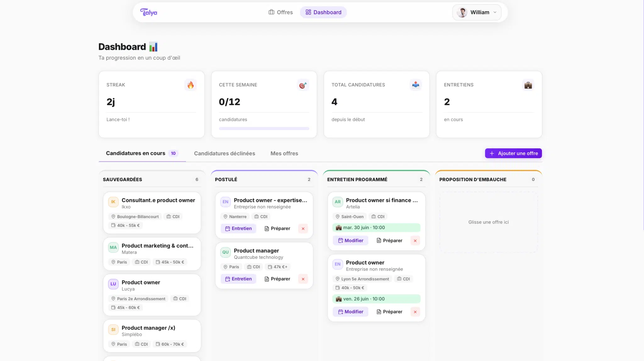Image resolution: width=644 pixels, height=361 pixels.
Task: Click Préparer on Artelia card
Action: tap(389, 240)
